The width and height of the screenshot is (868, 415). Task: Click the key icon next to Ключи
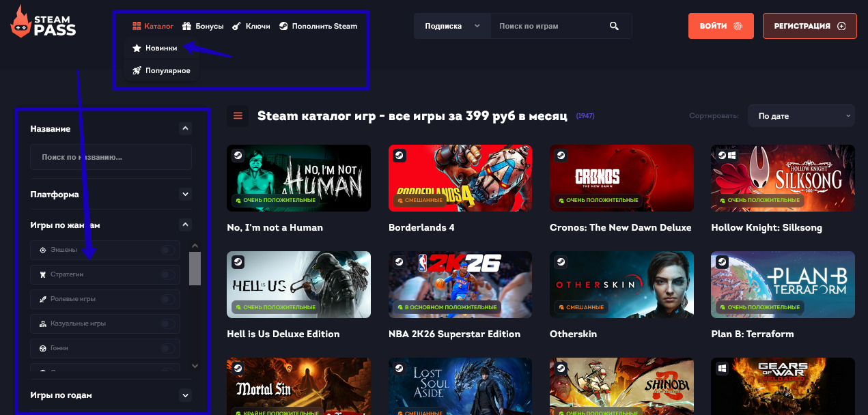(236, 26)
